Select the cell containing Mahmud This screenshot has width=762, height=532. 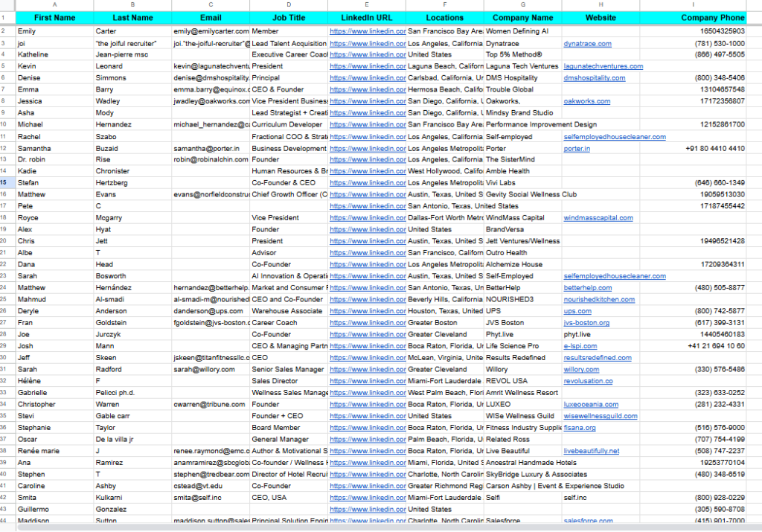54,299
